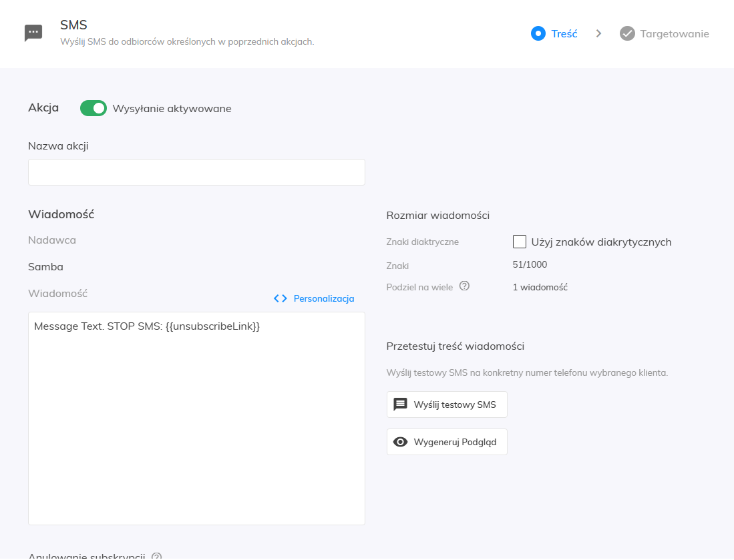Click the SMS speech bubble icon in header
Viewport: 734px width, 560px height.
33,33
